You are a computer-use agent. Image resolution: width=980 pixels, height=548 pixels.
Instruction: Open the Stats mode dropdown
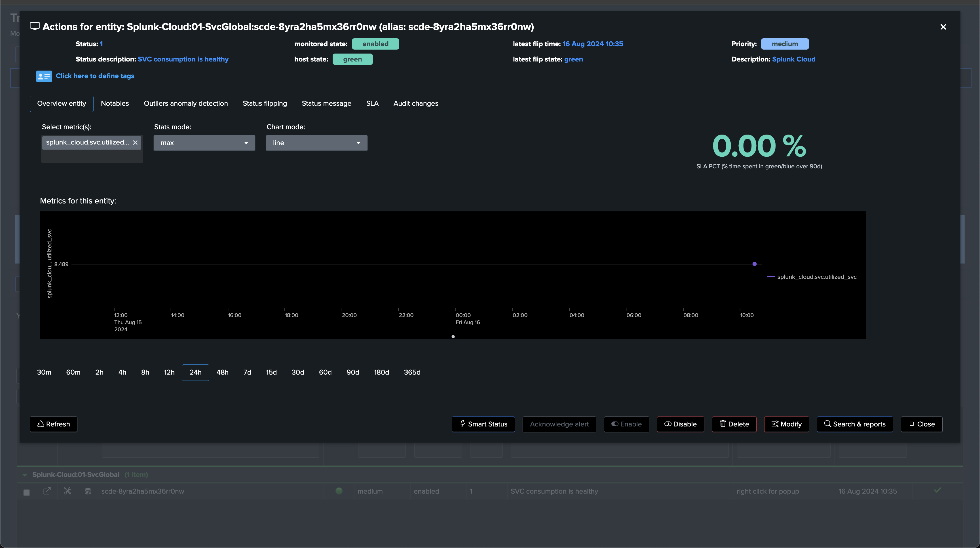(x=204, y=143)
